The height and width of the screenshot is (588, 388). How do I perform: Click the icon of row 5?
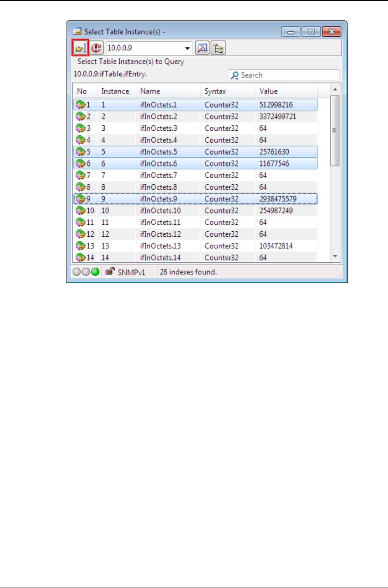coord(80,152)
